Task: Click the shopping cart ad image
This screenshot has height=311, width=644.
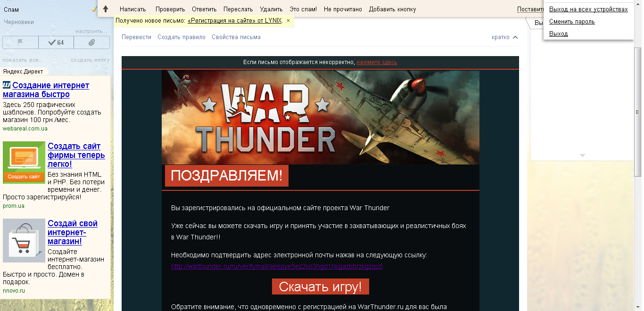Action: (x=24, y=241)
